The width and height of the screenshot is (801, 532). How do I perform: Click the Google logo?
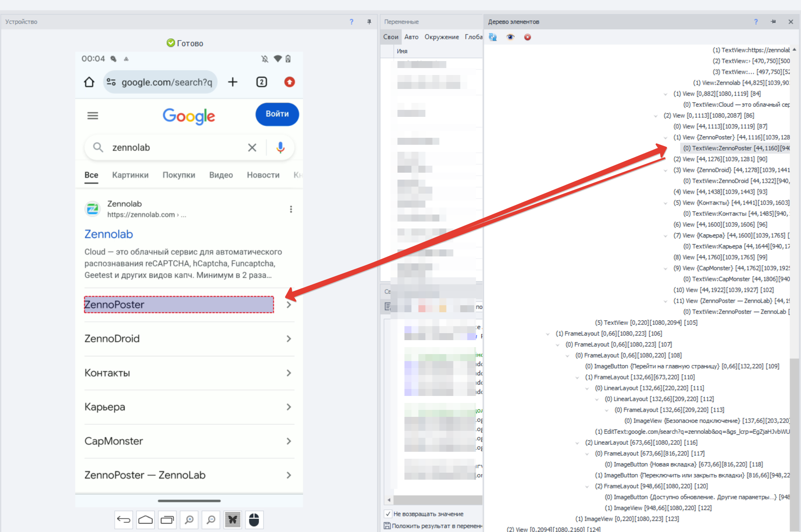189,116
